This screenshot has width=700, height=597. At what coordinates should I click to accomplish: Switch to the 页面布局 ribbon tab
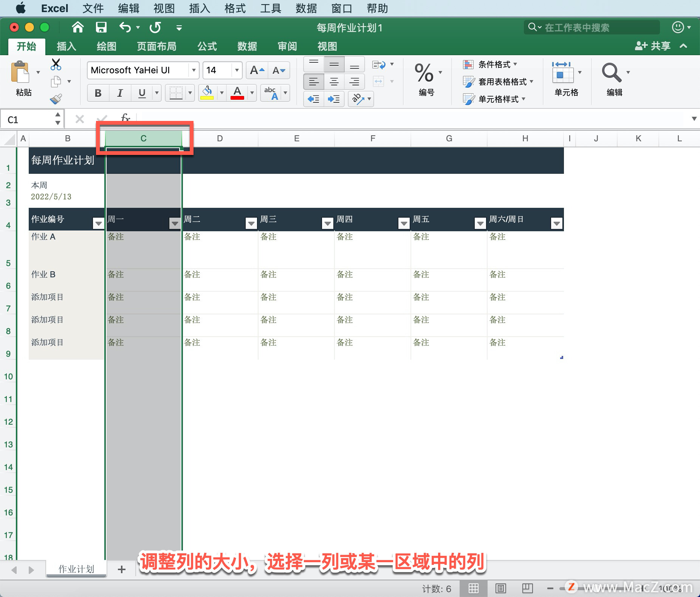coord(156,46)
